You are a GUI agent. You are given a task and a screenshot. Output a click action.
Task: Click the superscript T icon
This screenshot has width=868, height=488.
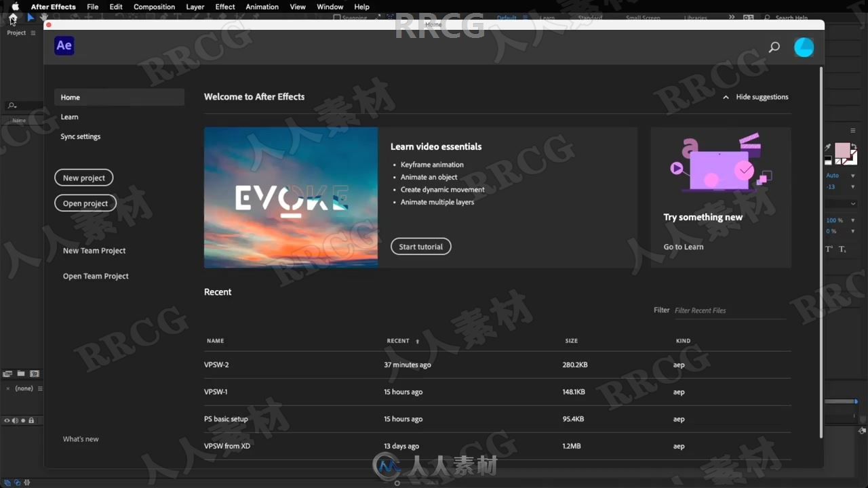click(x=829, y=249)
